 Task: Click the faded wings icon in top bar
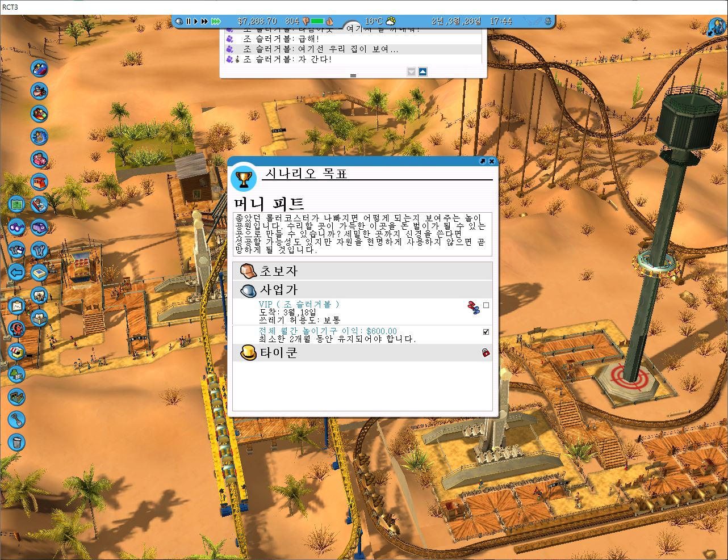tap(533, 22)
